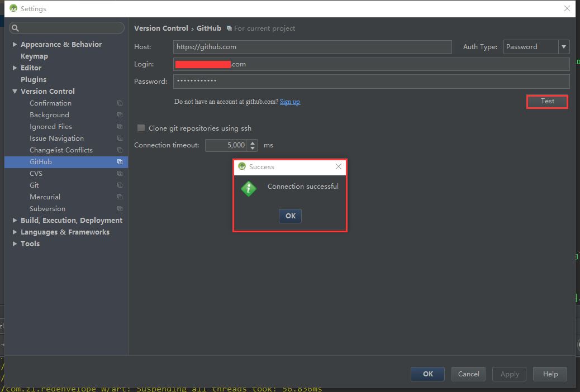Open the Background settings page
580x392 pixels.
coord(49,115)
